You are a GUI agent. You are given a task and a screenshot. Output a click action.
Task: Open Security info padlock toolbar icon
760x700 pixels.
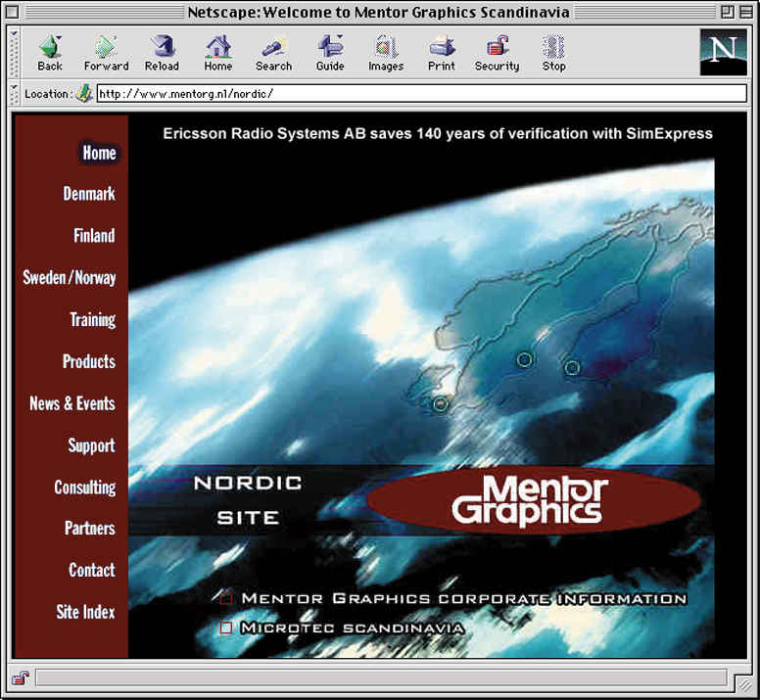(497, 47)
